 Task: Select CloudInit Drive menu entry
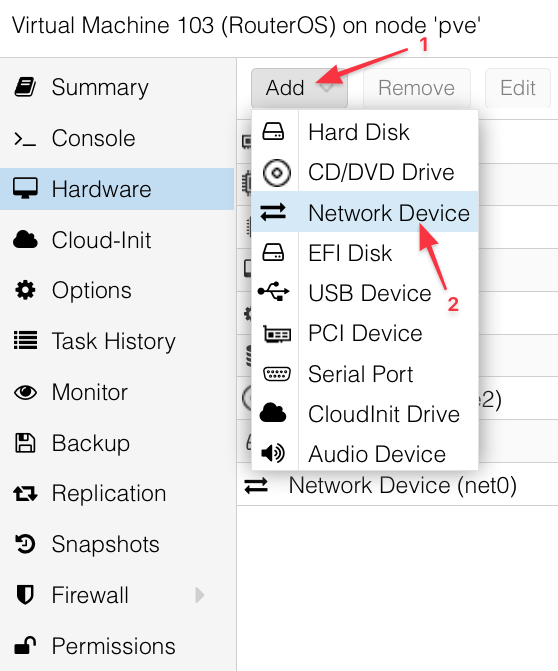pos(365,414)
